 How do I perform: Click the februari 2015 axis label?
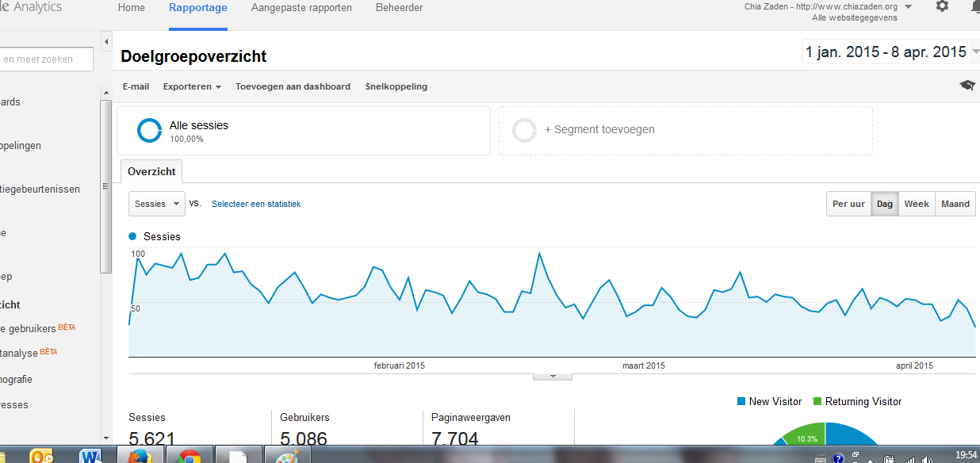pos(400,365)
